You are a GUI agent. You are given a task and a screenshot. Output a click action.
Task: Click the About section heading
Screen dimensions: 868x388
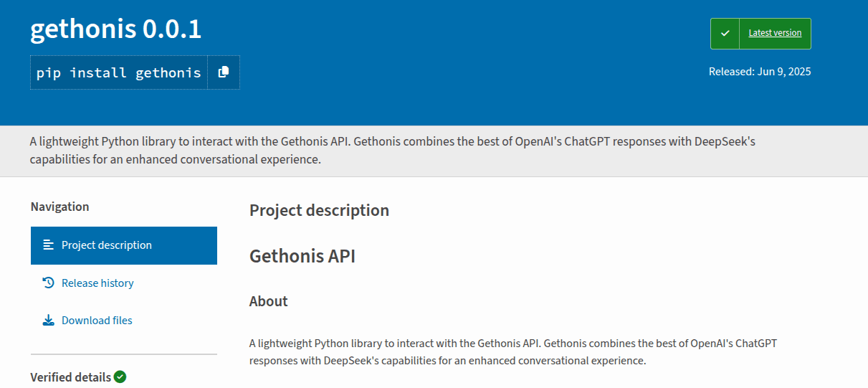coord(269,301)
